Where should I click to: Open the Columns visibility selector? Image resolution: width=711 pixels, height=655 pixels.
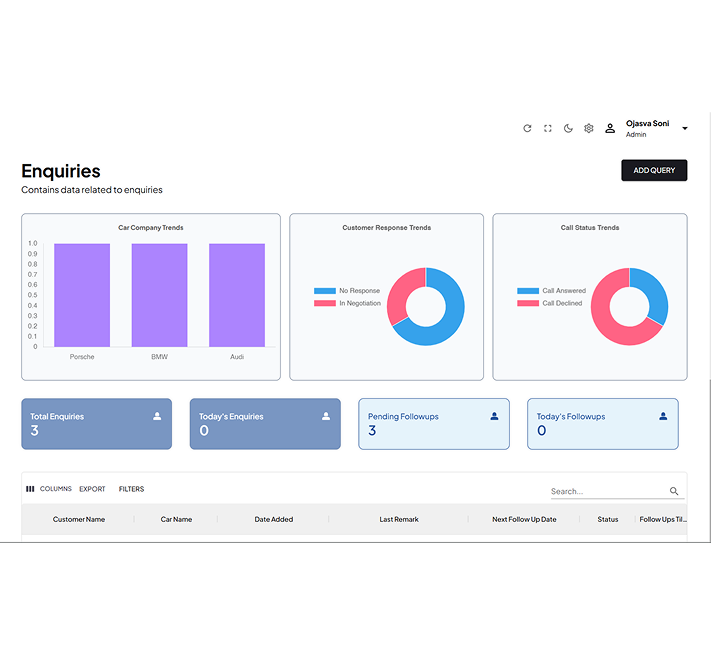(49, 489)
